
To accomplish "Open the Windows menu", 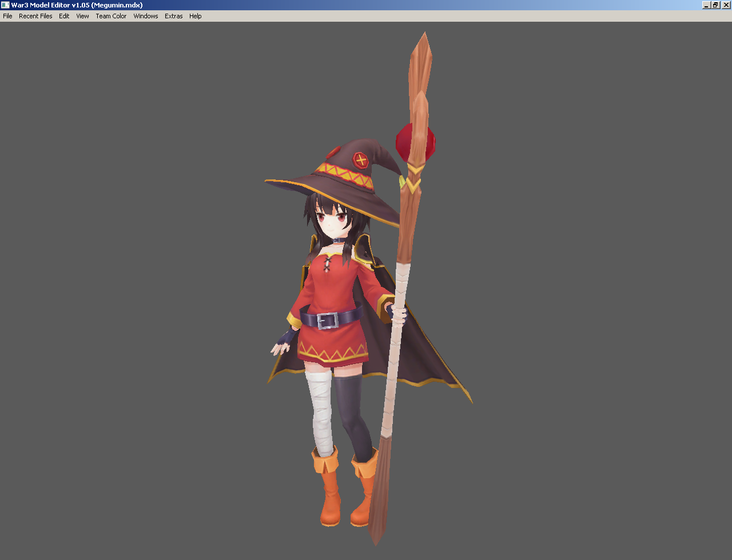I will coord(146,16).
